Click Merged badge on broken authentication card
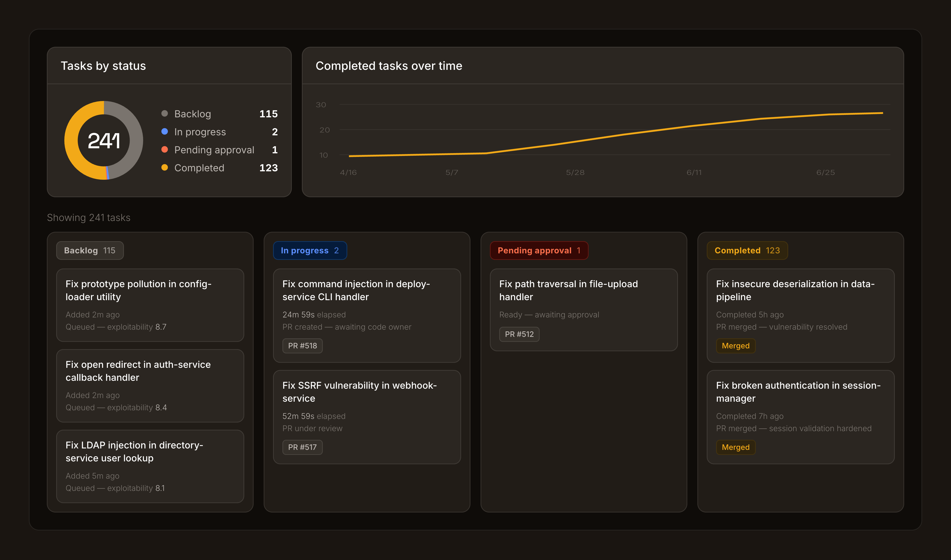 (x=735, y=447)
